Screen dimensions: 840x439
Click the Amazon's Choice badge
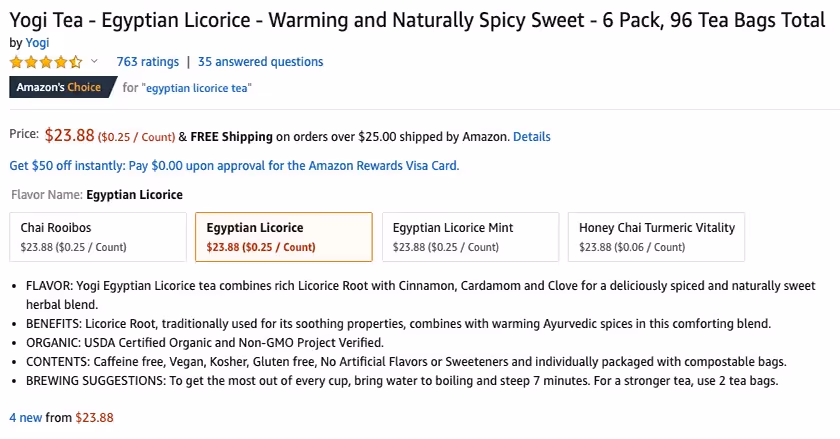coord(58,87)
